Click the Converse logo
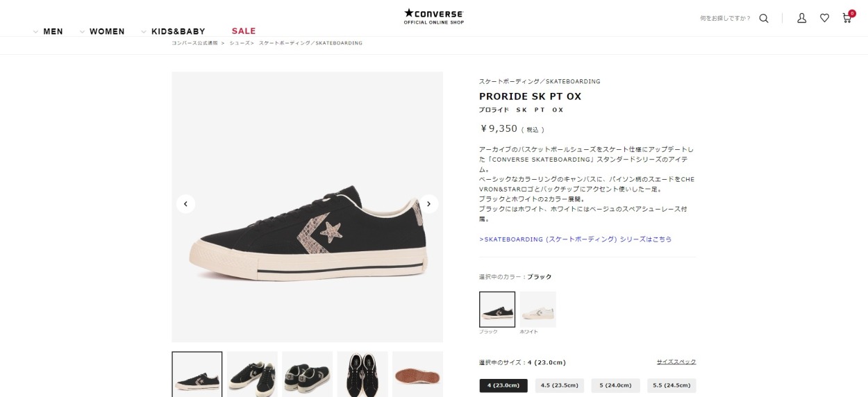The image size is (868, 397). pos(434,16)
